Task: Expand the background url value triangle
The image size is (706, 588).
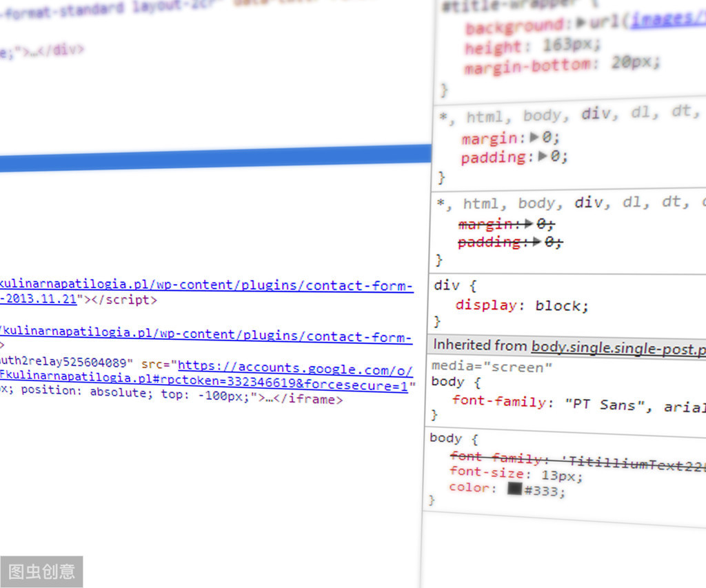Action: 581,23
